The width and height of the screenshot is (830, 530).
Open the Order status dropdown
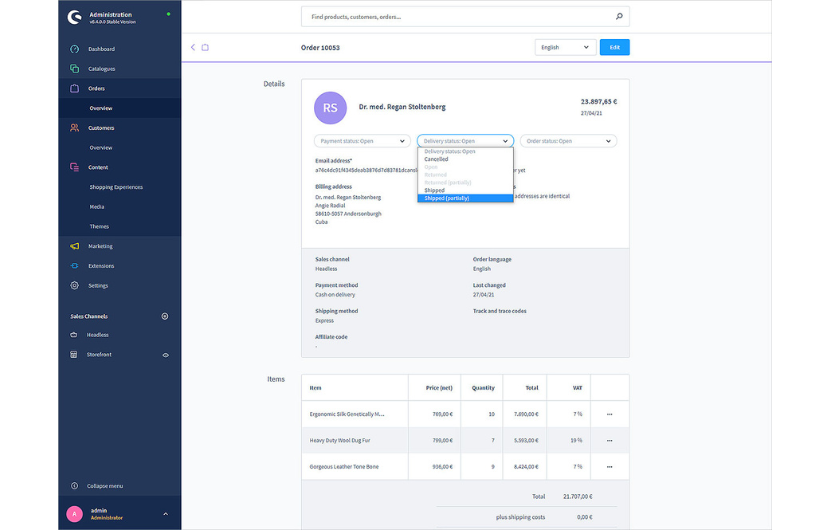coord(568,141)
